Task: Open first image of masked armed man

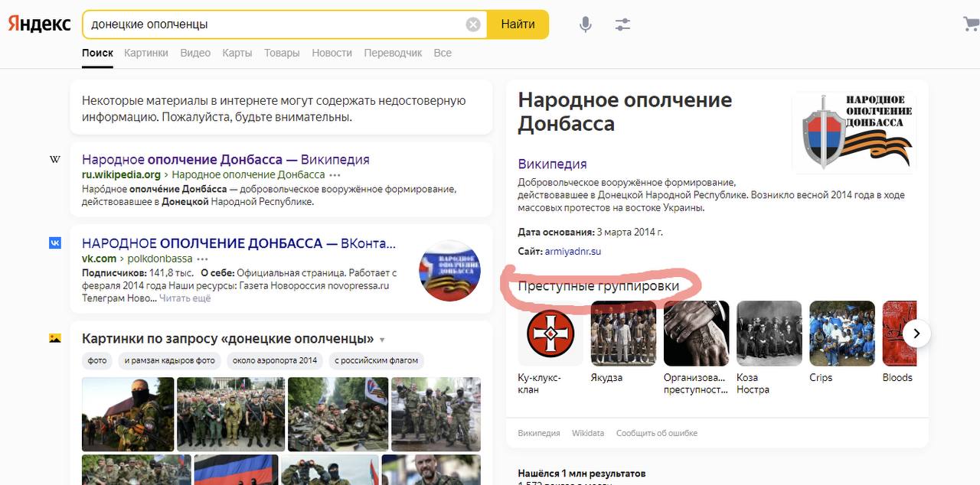Action: point(128,414)
